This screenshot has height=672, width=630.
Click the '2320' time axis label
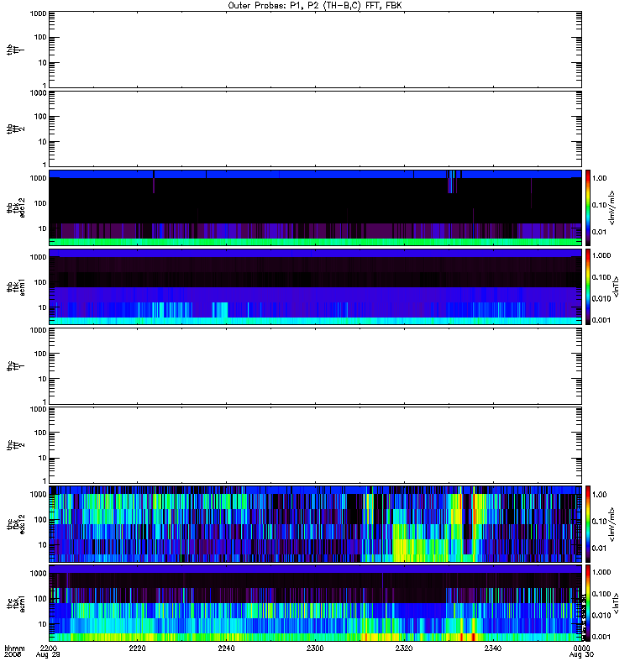[404, 648]
